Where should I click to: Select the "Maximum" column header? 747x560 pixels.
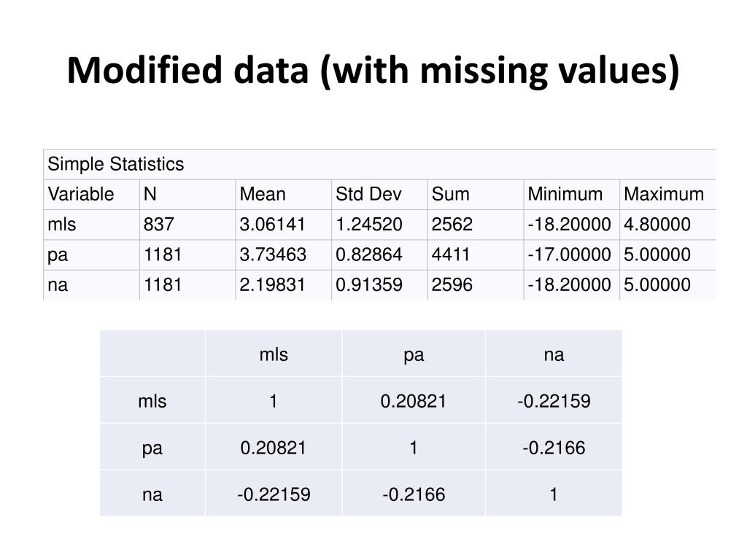coord(664,195)
